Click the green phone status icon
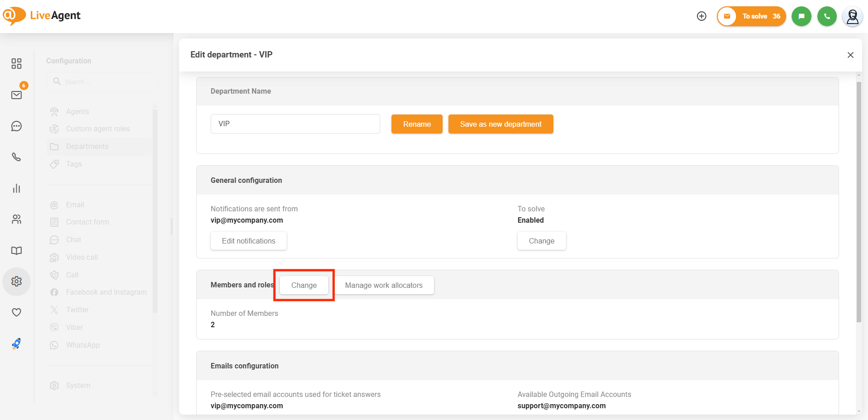The width and height of the screenshot is (868, 420). [x=827, y=16]
